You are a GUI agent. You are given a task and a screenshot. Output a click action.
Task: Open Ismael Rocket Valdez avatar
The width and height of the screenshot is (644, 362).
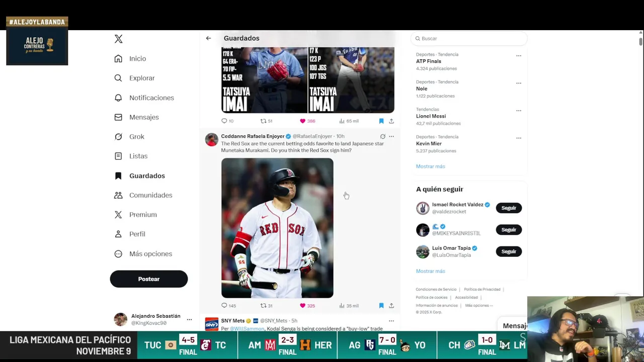tap(423, 208)
